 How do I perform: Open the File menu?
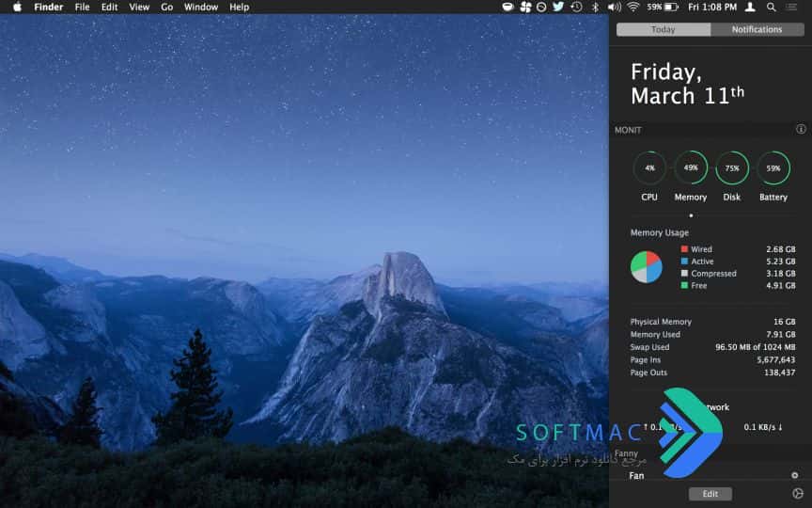click(82, 7)
